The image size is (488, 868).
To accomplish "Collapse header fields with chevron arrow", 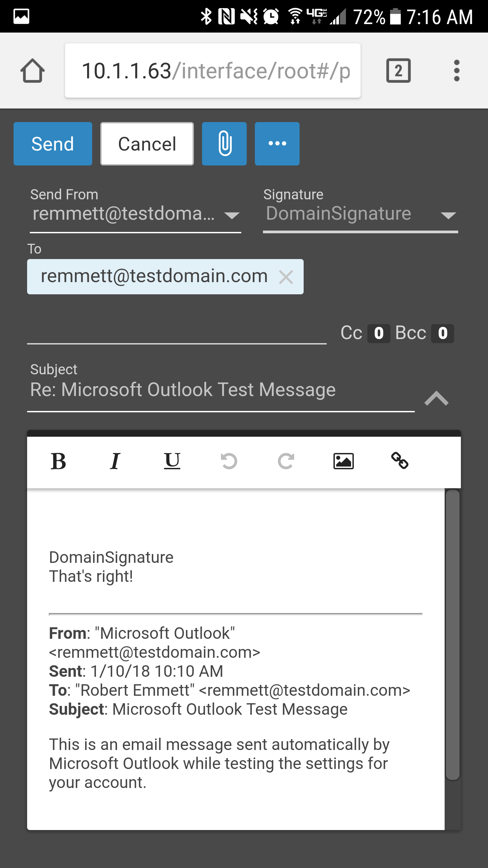I will click(436, 398).
